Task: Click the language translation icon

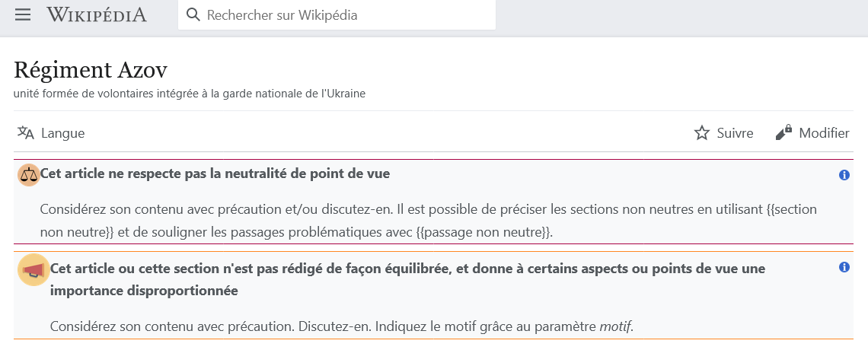Action: [26, 133]
